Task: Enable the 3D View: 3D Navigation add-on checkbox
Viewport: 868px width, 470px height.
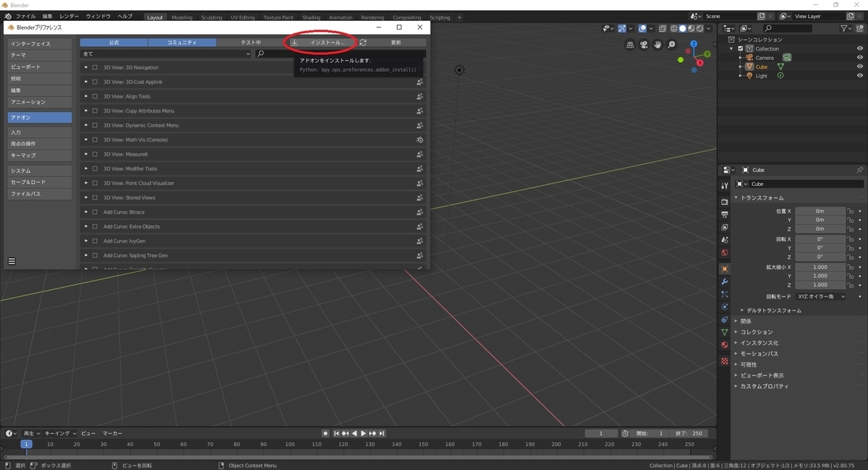Action: coord(95,67)
